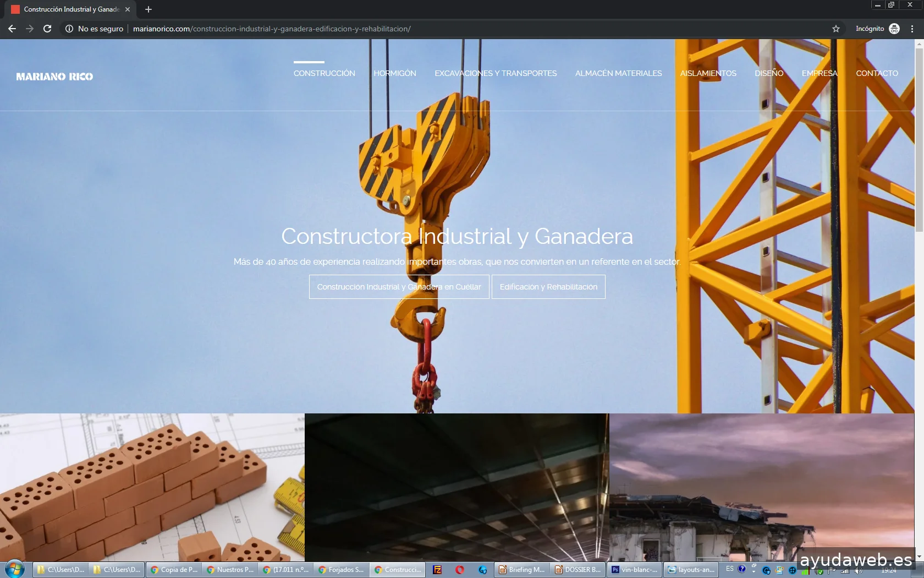The height and width of the screenshot is (578, 924).
Task: Open the Incógnito profile icon
Action: point(894,29)
